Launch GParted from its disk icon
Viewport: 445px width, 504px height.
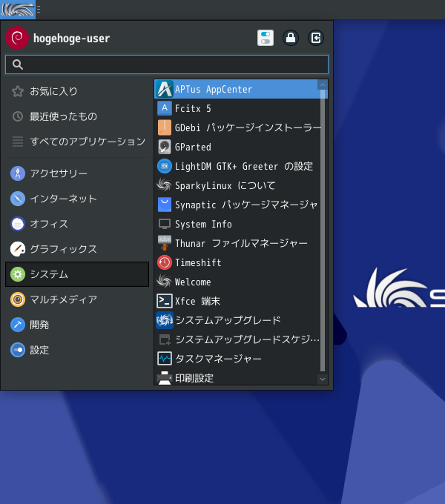tap(165, 147)
